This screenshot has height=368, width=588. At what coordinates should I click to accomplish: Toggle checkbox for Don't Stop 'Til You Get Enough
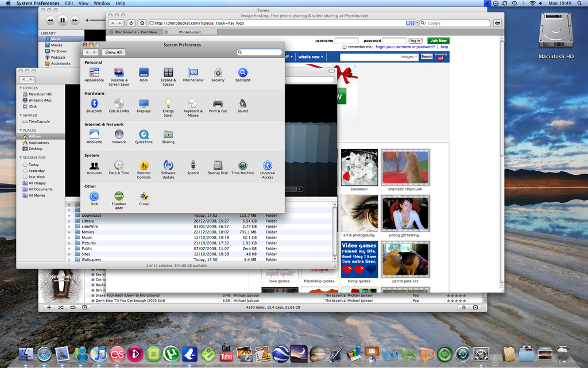92,300
